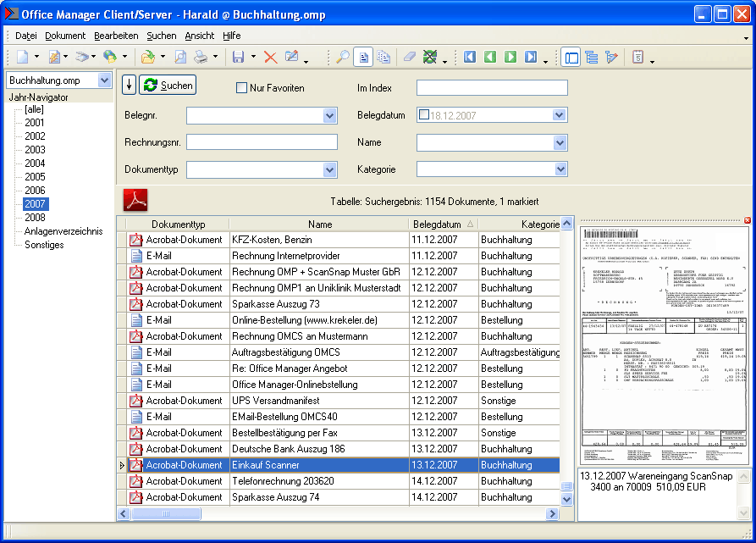This screenshot has height=543, width=756.
Task: Click the tree structure view icon
Action: (x=592, y=57)
